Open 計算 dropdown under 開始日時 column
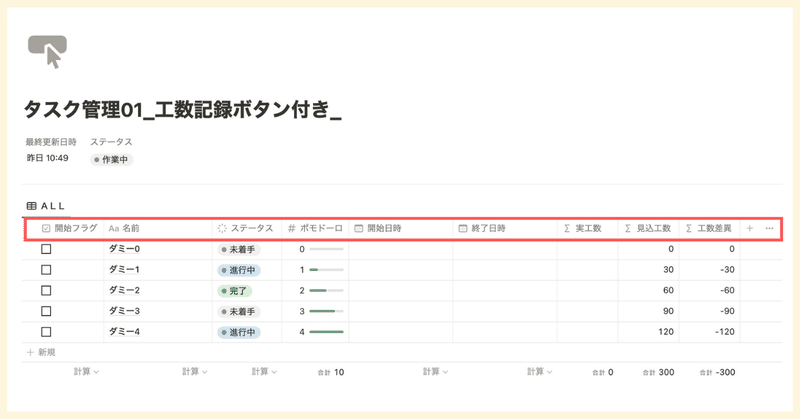The width and height of the screenshot is (800, 419). point(435,372)
